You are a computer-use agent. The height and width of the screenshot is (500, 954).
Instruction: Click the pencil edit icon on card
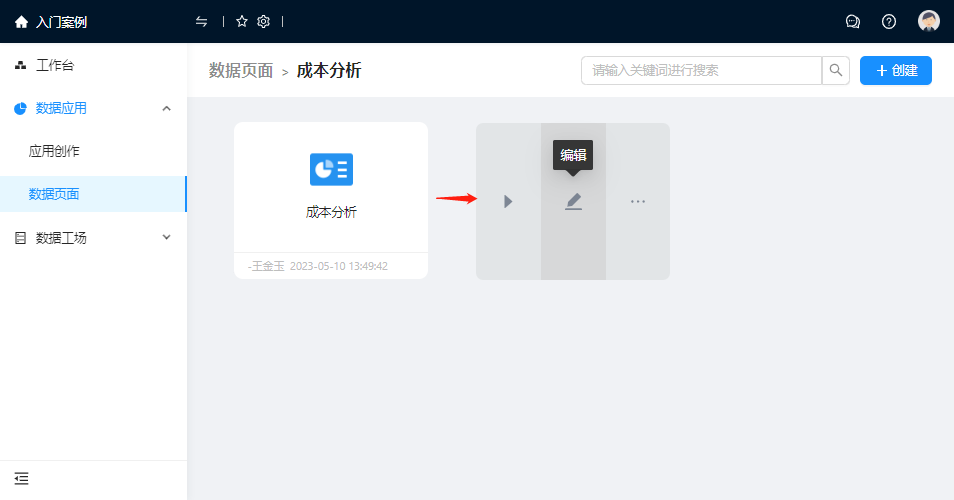(573, 201)
